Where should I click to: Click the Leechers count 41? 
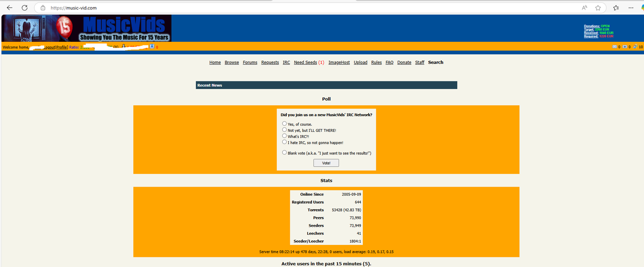(x=359, y=233)
